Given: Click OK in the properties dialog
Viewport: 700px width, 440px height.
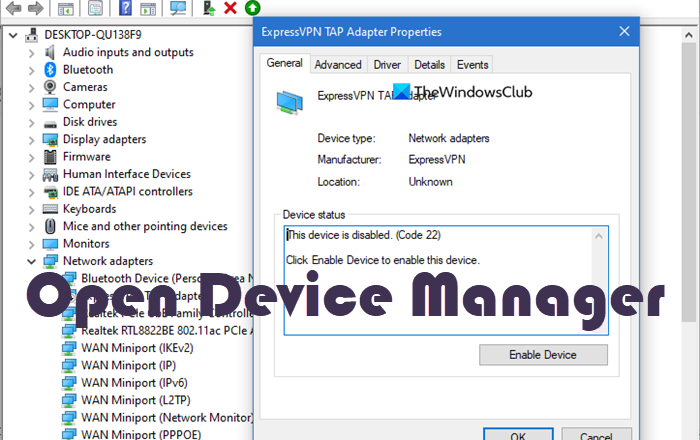Looking at the screenshot, I should tap(518, 435).
